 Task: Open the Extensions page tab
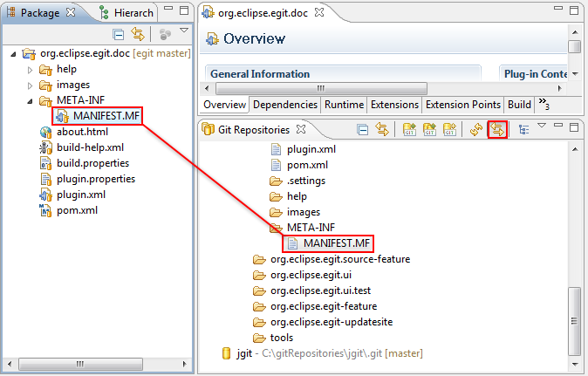tap(394, 105)
